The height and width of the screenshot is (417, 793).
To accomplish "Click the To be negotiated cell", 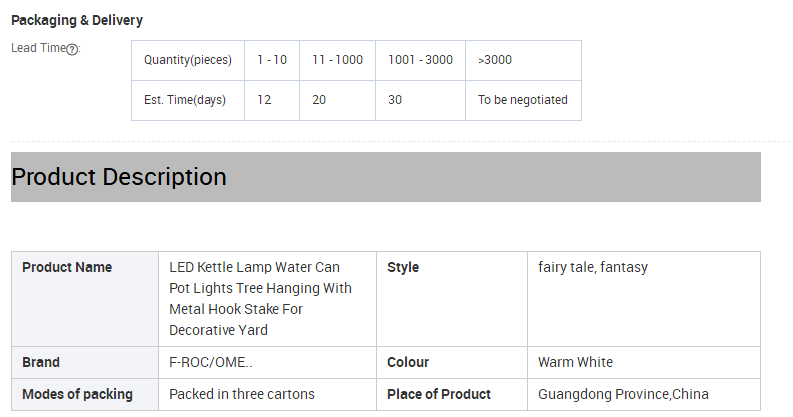I will 523,100.
